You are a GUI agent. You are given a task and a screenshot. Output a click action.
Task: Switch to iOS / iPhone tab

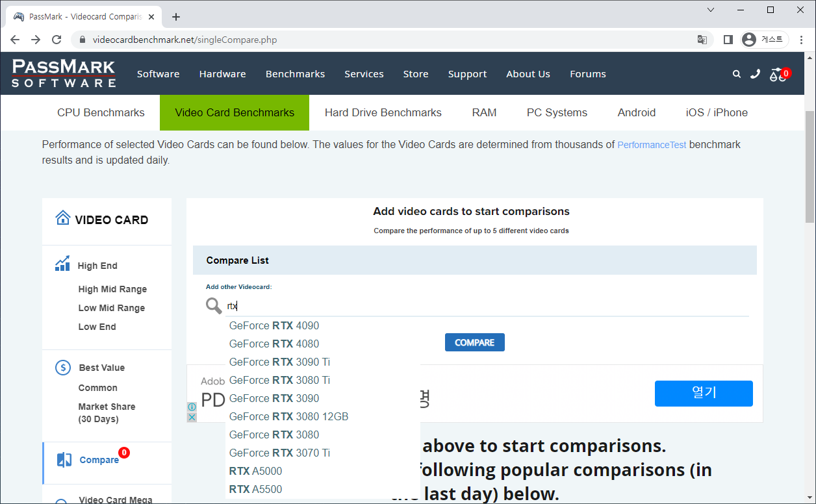tap(717, 112)
